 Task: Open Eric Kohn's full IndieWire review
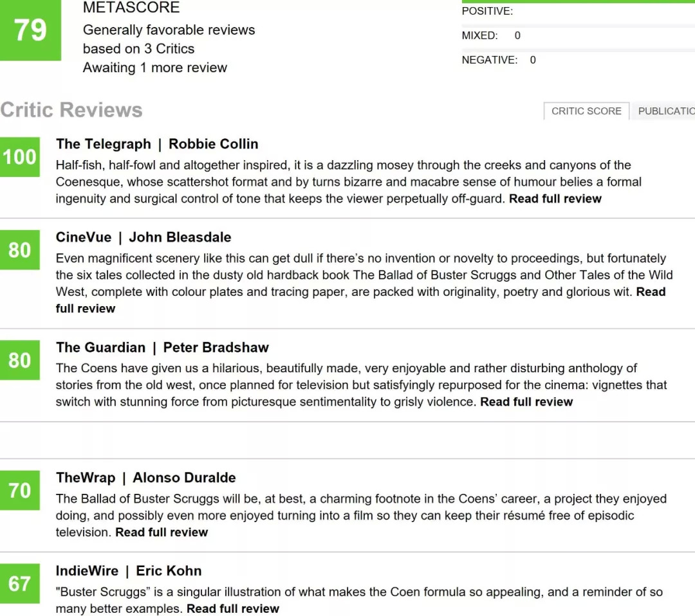tap(233, 609)
